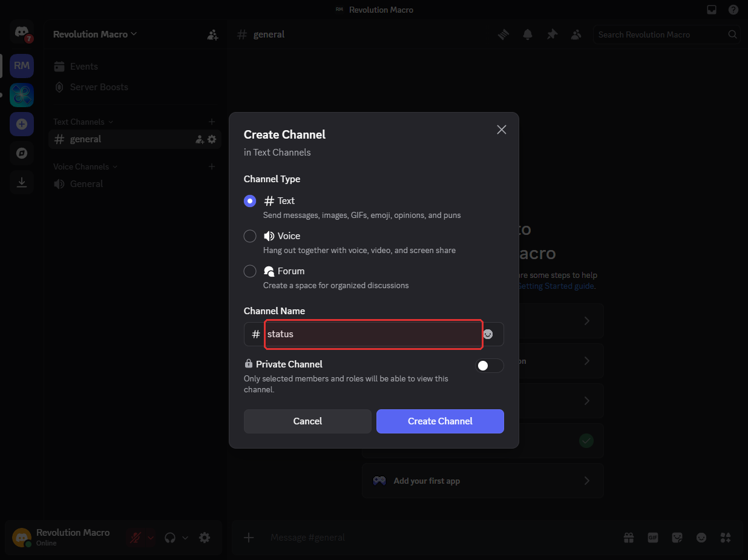Open Add your first app card
The width and height of the screenshot is (748, 560).
(483, 481)
